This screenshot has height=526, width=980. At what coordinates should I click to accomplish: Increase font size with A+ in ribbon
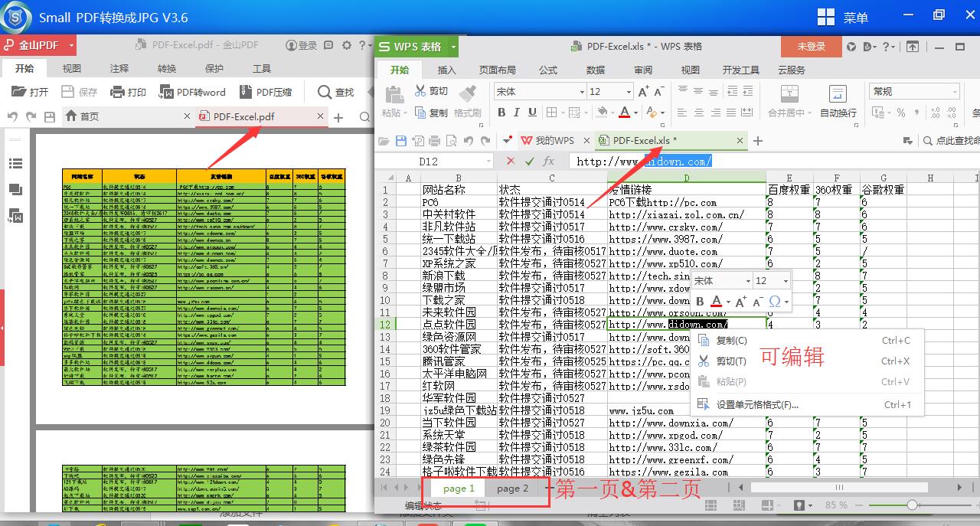(x=644, y=91)
